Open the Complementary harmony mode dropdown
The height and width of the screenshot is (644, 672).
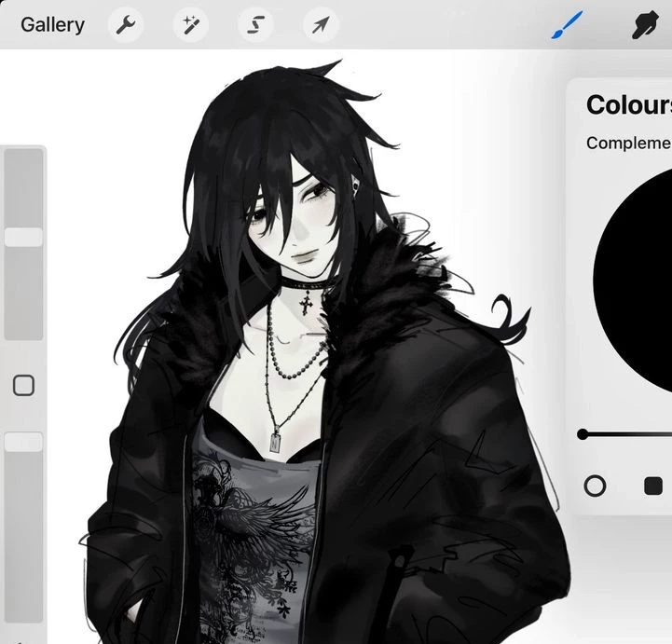(x=627, y=143)
